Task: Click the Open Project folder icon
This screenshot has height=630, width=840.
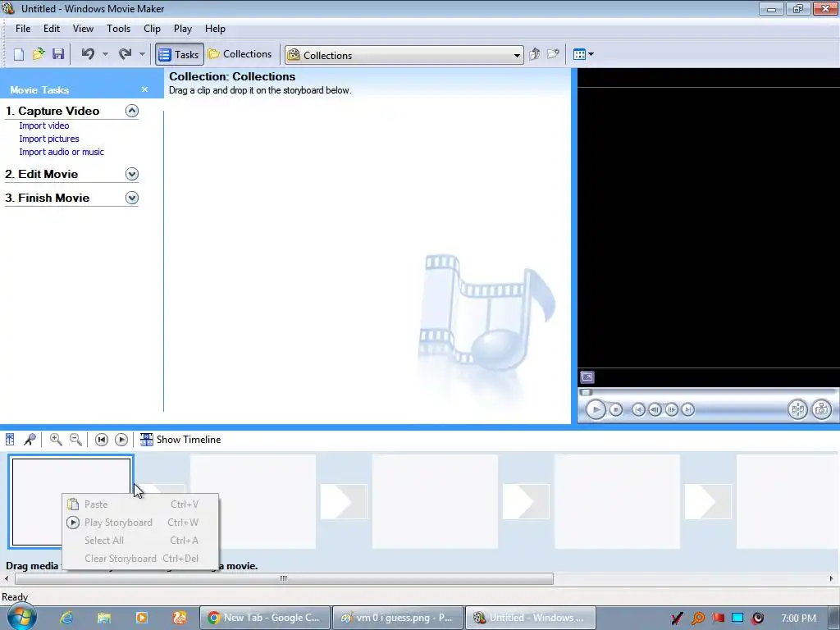Action: 39,54
